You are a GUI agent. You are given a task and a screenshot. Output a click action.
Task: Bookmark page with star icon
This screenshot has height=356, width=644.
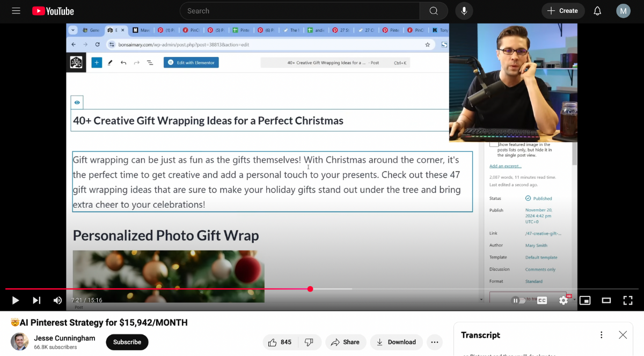coord(428,45)
